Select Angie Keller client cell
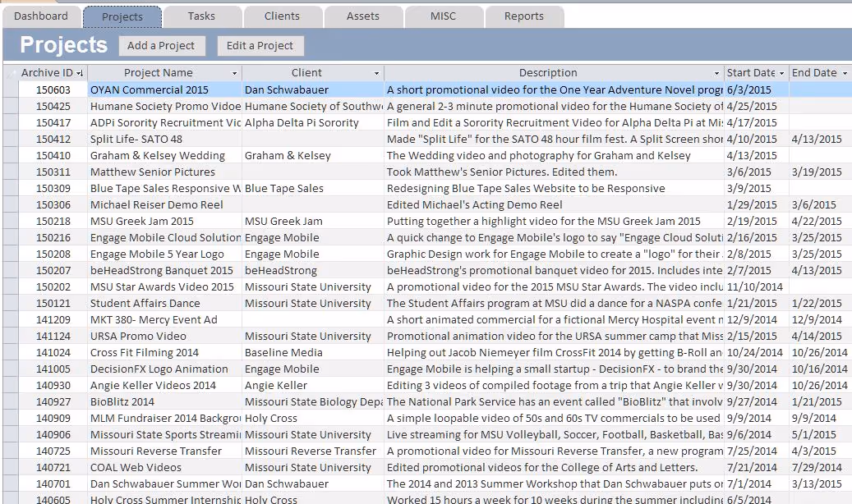The image size is (852, 504). (x=313, y=386)
